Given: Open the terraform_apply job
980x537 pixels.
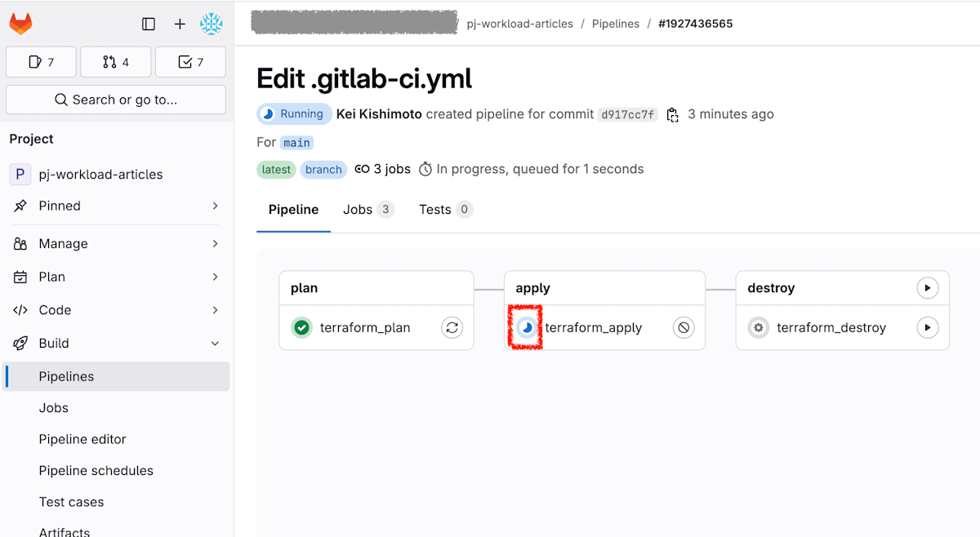Looking at the screenshot, I should pos(594,327).
